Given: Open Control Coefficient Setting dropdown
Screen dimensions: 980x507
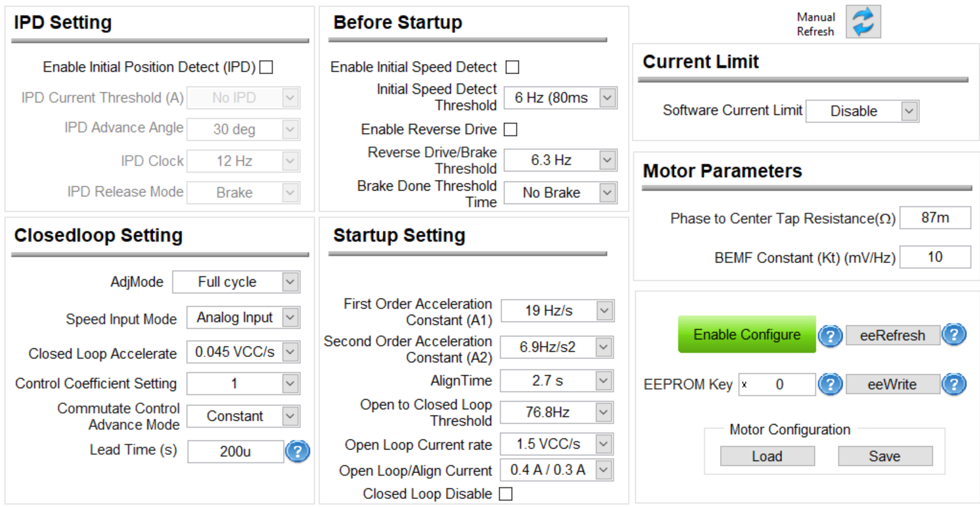Looking at the screenshot, I should point(243,384).
